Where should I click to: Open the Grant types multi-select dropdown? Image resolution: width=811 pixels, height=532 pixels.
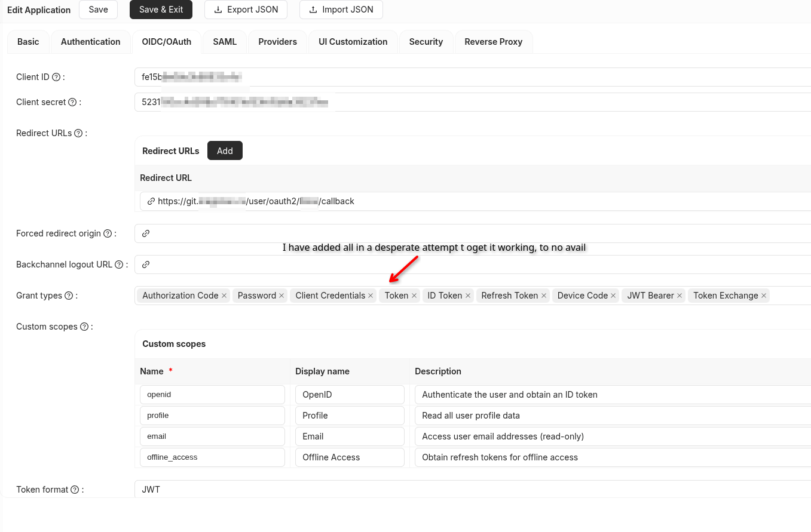pyautogui.click(x=790, y=296)
